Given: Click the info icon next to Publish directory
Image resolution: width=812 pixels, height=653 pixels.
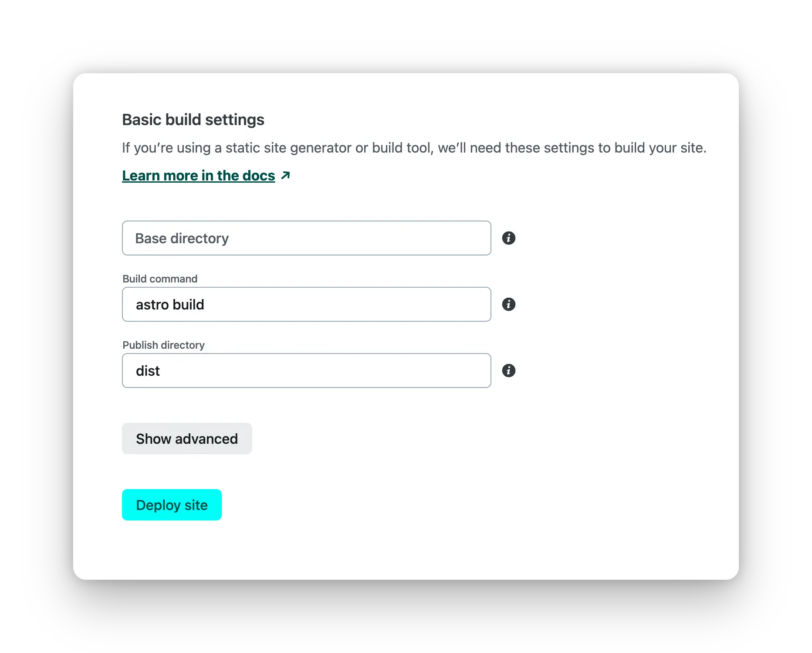Looking at the screenshot, I should pyautogui.click(x=508, y=371).
